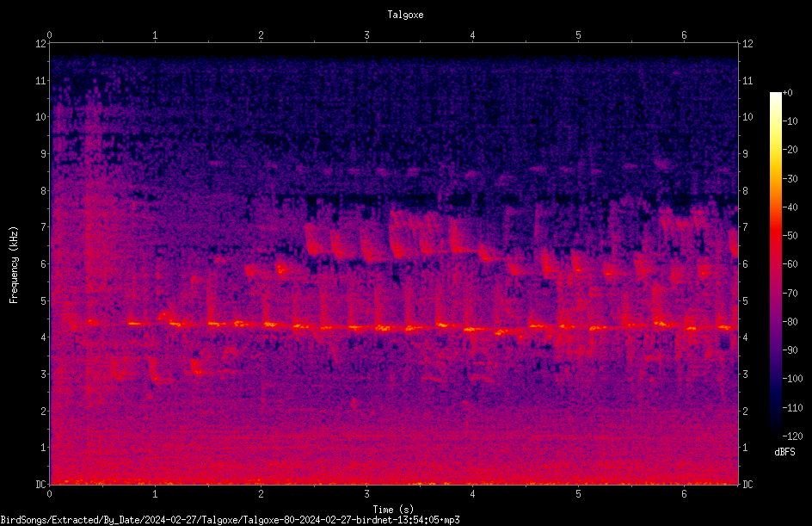Viewport: 812px width, 526px height.
Task: Click the 3 second mark on bottom axis
Action: pos(366,494)
